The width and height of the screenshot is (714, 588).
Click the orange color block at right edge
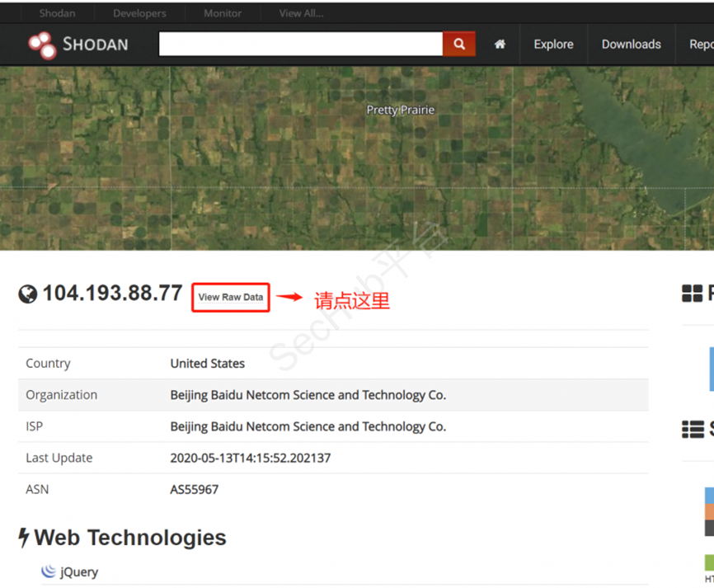(709, 511)
